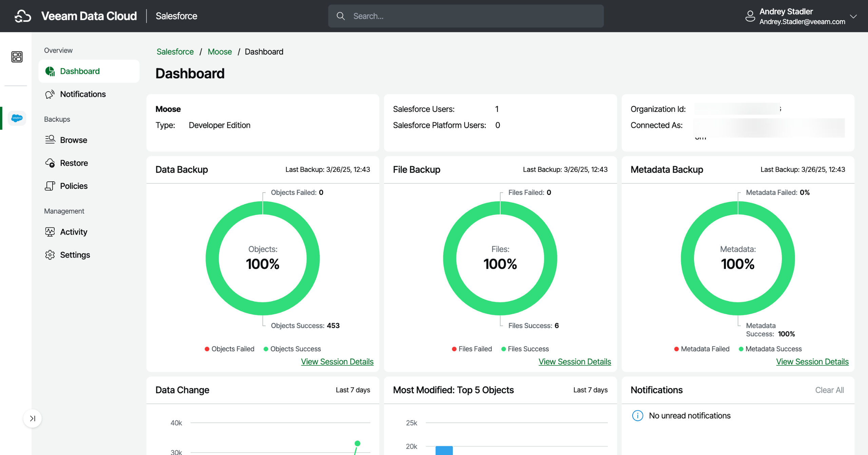Toggle Files Success legend item
The height and width of the screenshot is (455, 868).
pyautogui.click(x=525, y=349)
